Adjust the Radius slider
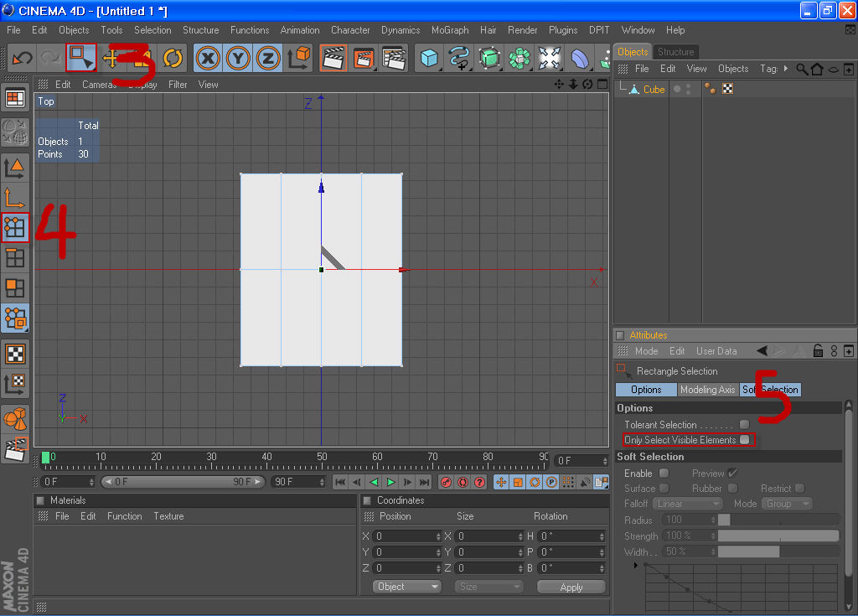This screenshot has width=858, height=616. coord(778,520)
